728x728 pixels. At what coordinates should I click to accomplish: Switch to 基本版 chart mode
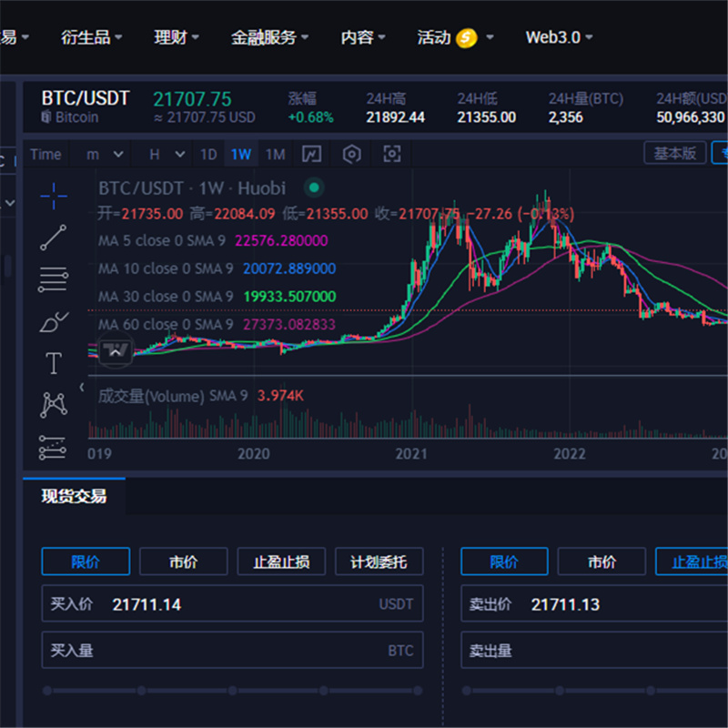(675, 153)
